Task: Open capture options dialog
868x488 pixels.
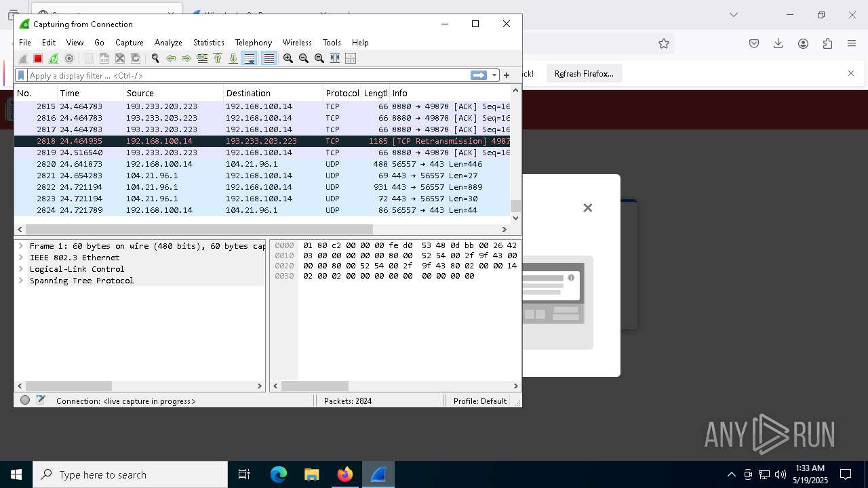Action: (69, 58)
